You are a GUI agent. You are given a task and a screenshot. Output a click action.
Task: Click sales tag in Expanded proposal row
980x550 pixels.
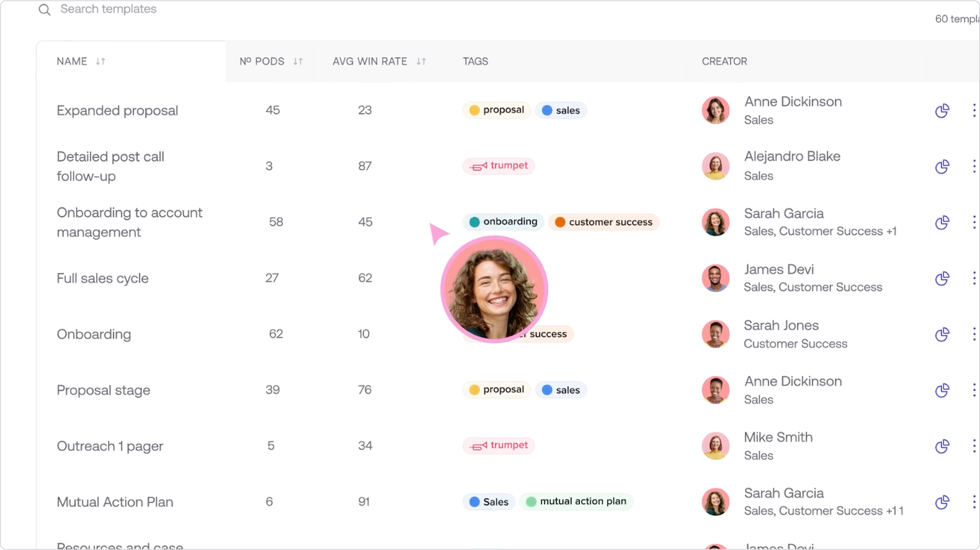(561, 110)
